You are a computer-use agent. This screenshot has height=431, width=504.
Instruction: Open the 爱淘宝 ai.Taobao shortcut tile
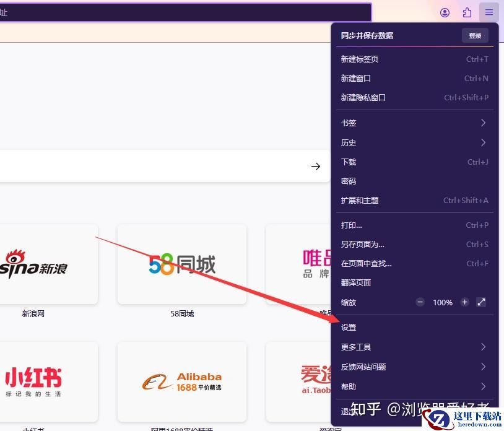298,382
